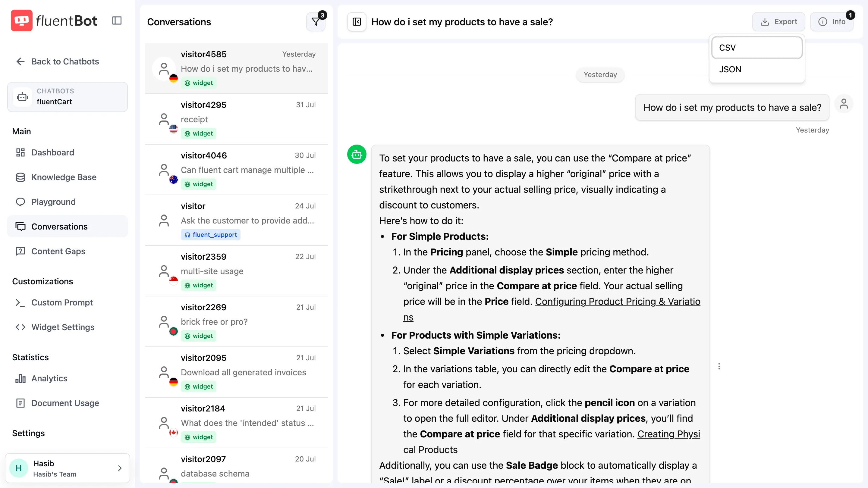Screen dimensions: 868x488
Task: Open Knowledge Base section
Action: tap(68, 177)
